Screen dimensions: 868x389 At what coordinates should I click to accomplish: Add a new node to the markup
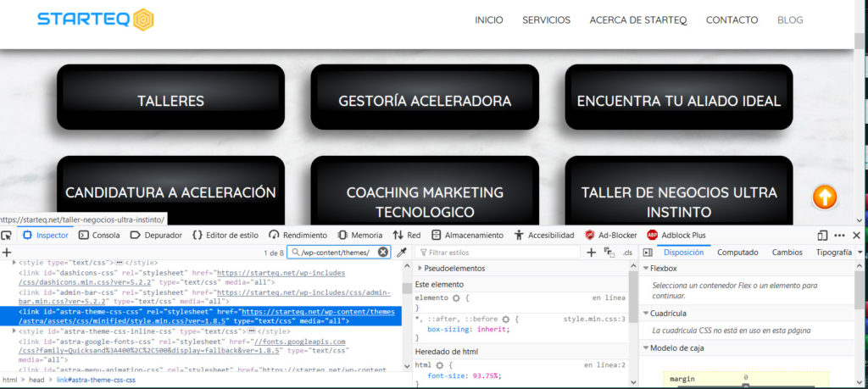7,253
